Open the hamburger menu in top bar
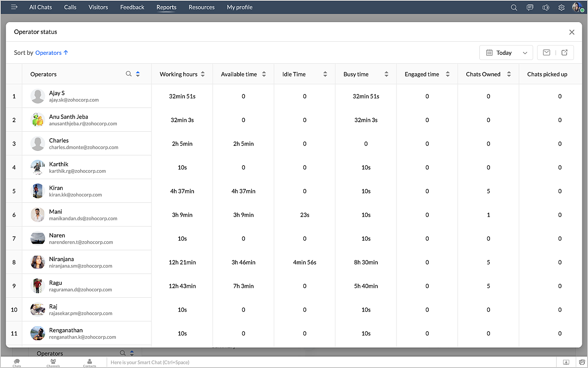 pyautogui.click(x=14, y=7)
